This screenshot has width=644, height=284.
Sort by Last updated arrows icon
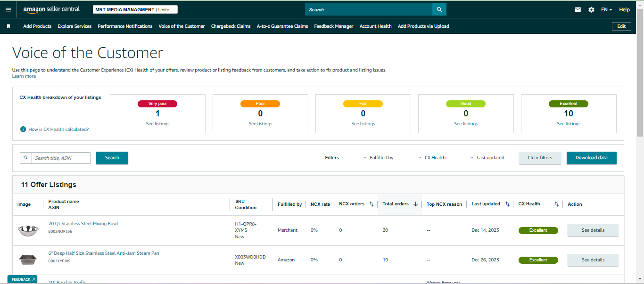[x=507, y=204]
